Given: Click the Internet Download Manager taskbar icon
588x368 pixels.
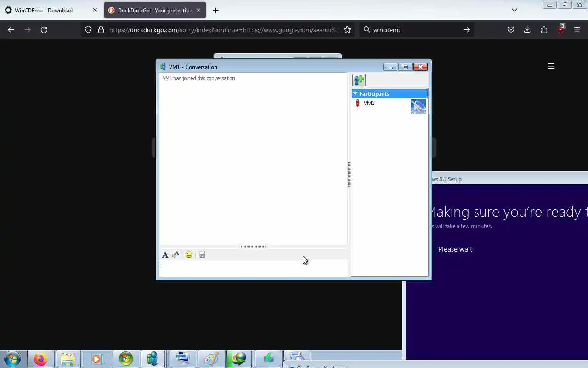Looking at the screenshot, I should (239, 359).
